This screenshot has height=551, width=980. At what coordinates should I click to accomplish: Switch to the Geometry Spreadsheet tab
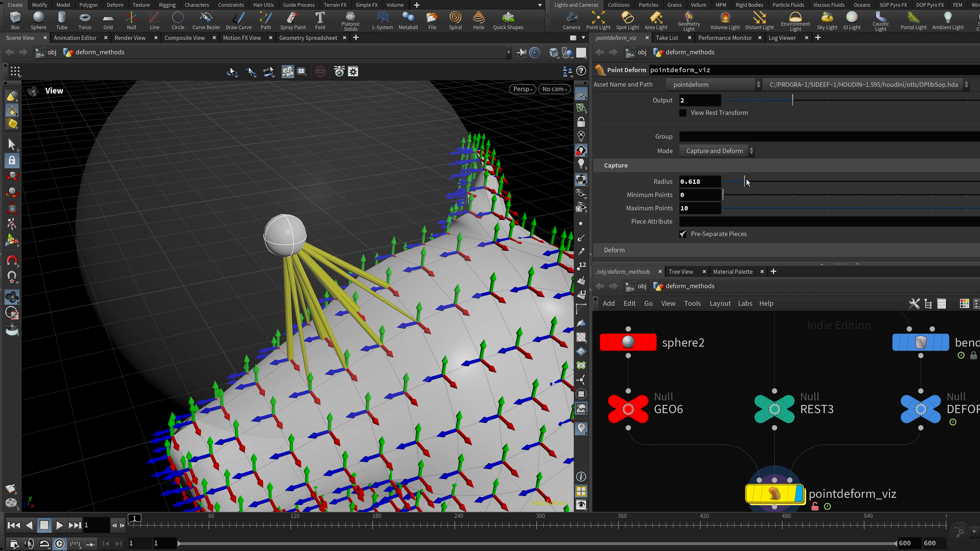(x=308, y=38)
